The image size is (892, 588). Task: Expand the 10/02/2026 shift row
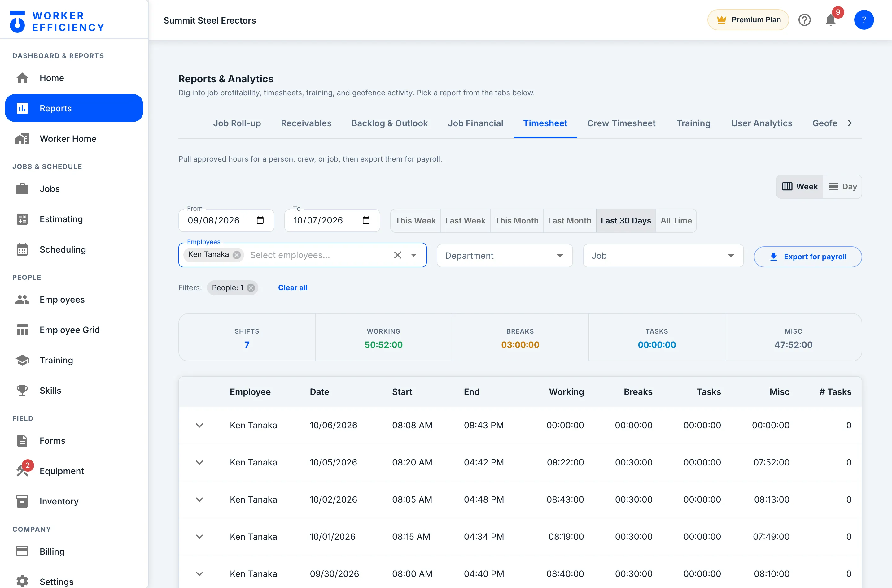[199, 499]
